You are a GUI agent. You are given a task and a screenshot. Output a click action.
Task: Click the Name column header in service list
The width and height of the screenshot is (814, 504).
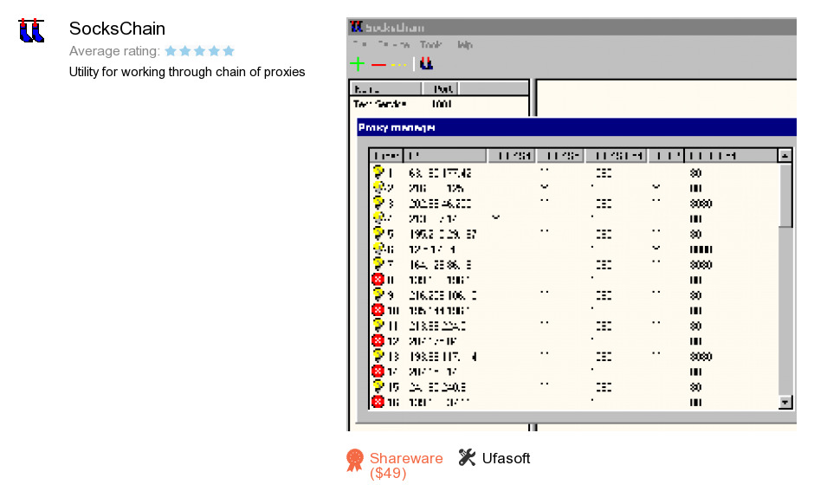pos(386,88)
